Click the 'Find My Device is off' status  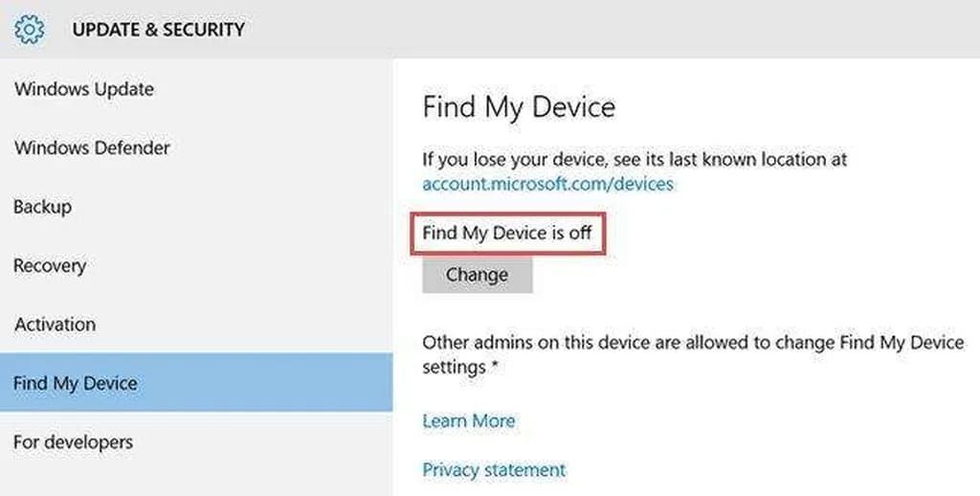(507, 233)
